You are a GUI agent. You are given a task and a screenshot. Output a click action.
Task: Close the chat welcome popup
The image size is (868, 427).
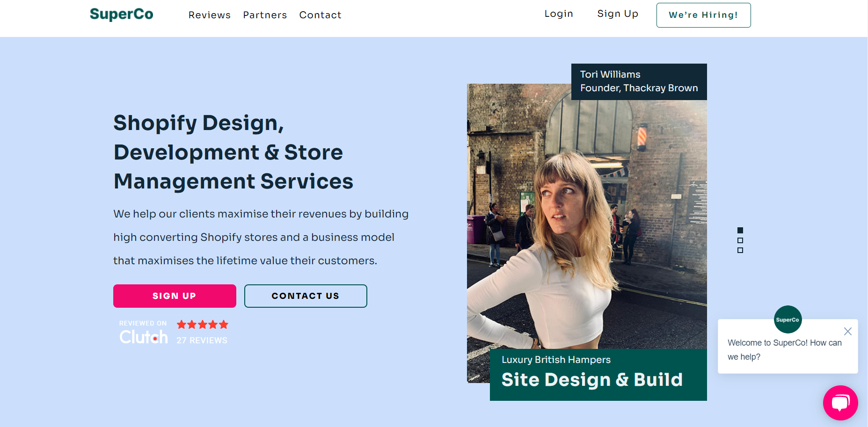pos(847,332)
